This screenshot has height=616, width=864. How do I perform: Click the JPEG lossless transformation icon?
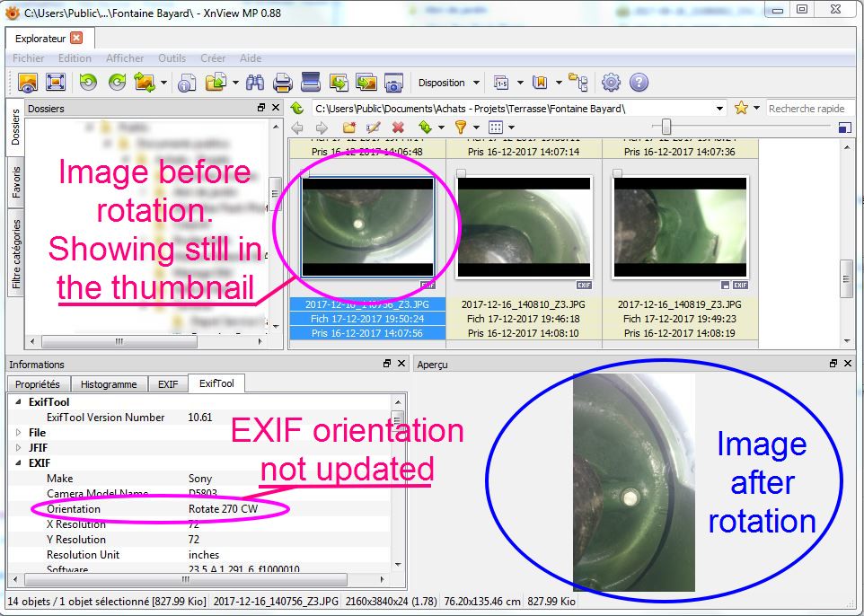(145, 83)
